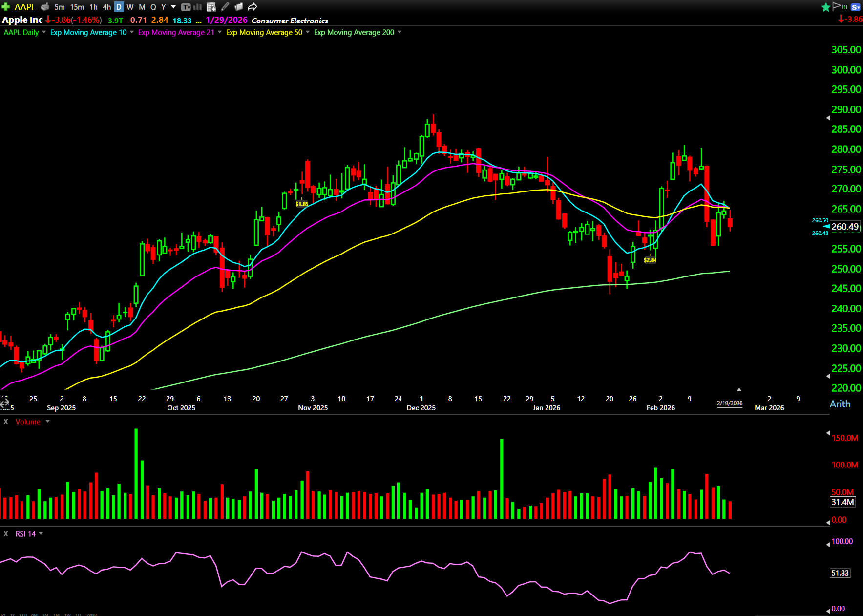Click the pencil drawing tool icon
The width and height of the screenshot is (863, 616).
(x=225, y=7)
